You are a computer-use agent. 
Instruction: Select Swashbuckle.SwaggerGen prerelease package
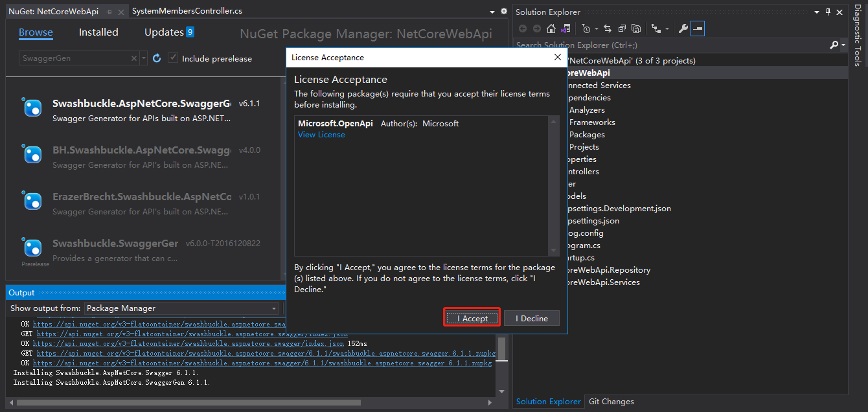(143, 250)
